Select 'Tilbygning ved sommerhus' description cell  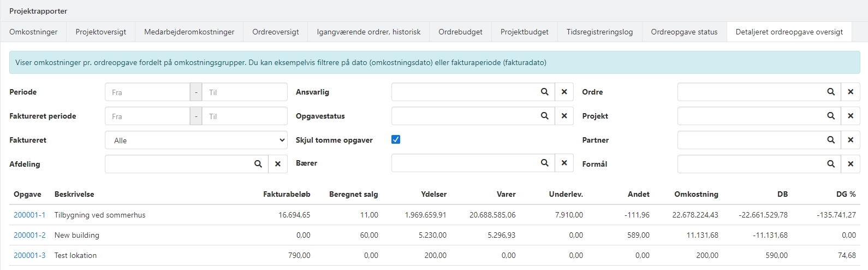[100, 215]
